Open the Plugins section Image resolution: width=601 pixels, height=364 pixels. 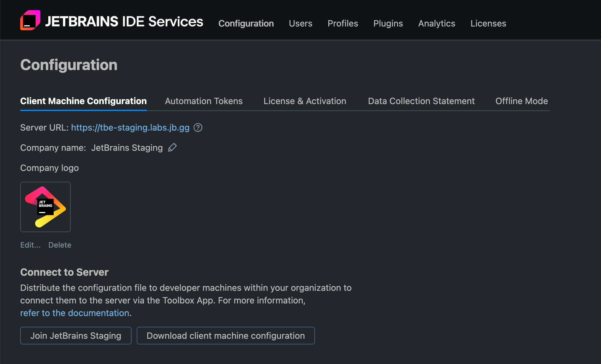(x=388, y=23)
